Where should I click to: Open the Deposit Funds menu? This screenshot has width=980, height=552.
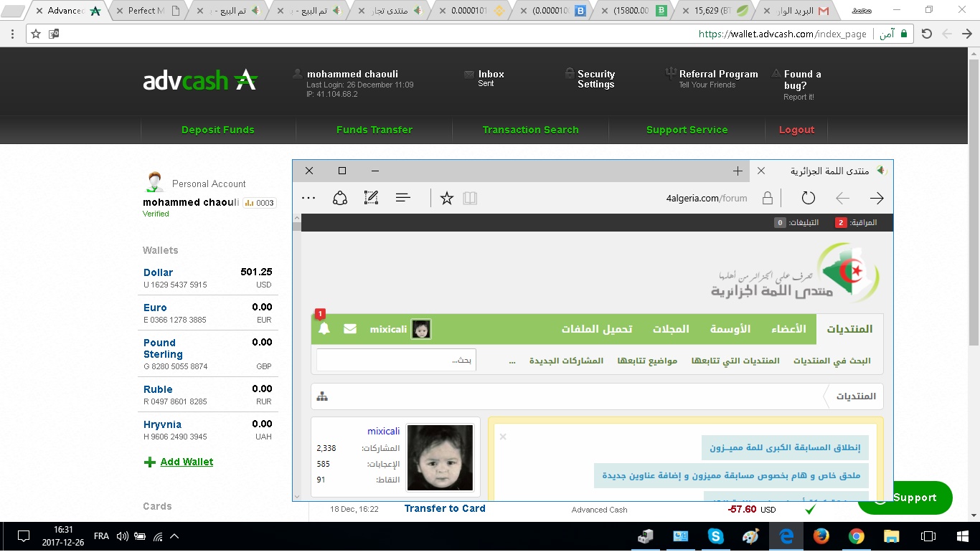point(218,130)
